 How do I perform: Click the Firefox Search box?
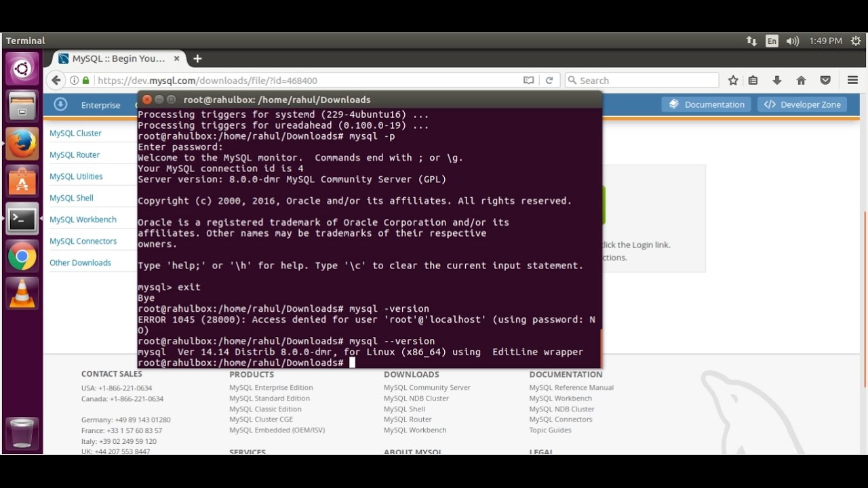642,80
